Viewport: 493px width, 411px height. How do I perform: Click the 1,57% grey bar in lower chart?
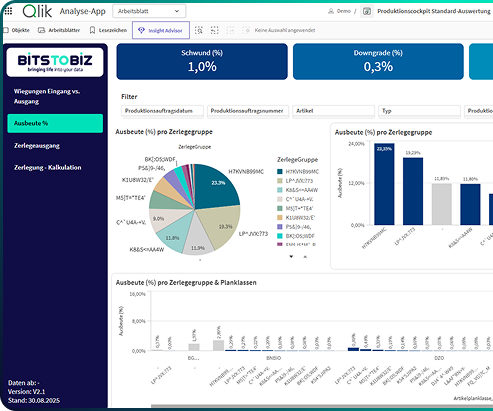click(194, 347)
